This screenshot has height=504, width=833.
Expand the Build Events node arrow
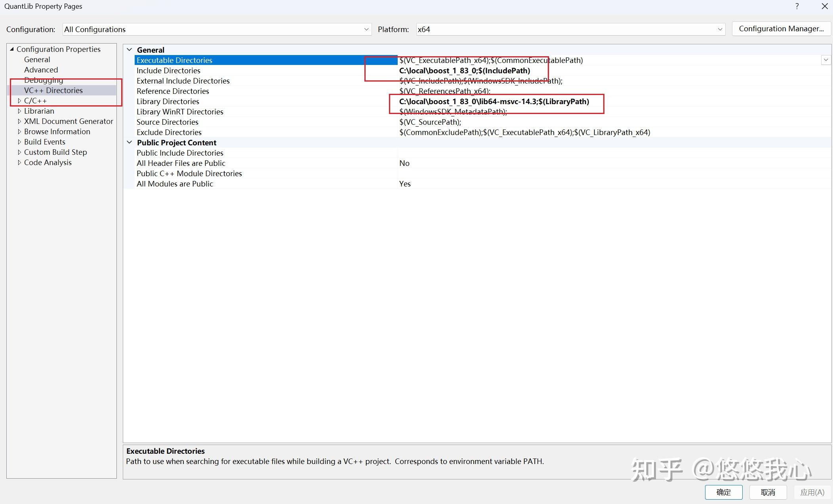coord(19,142)
